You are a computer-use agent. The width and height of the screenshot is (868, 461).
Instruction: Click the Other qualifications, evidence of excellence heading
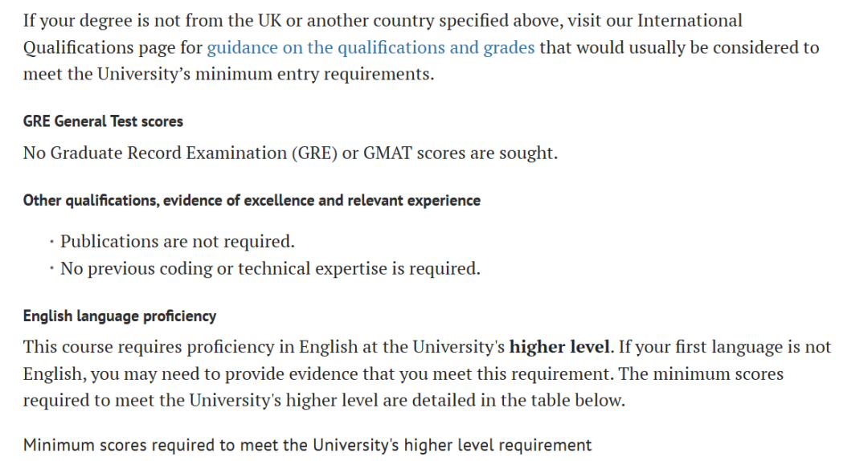[252, 201]
